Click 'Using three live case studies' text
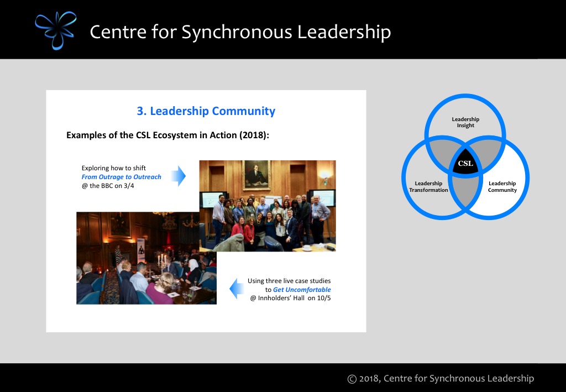The image size is (566, 392). point(289,281)
